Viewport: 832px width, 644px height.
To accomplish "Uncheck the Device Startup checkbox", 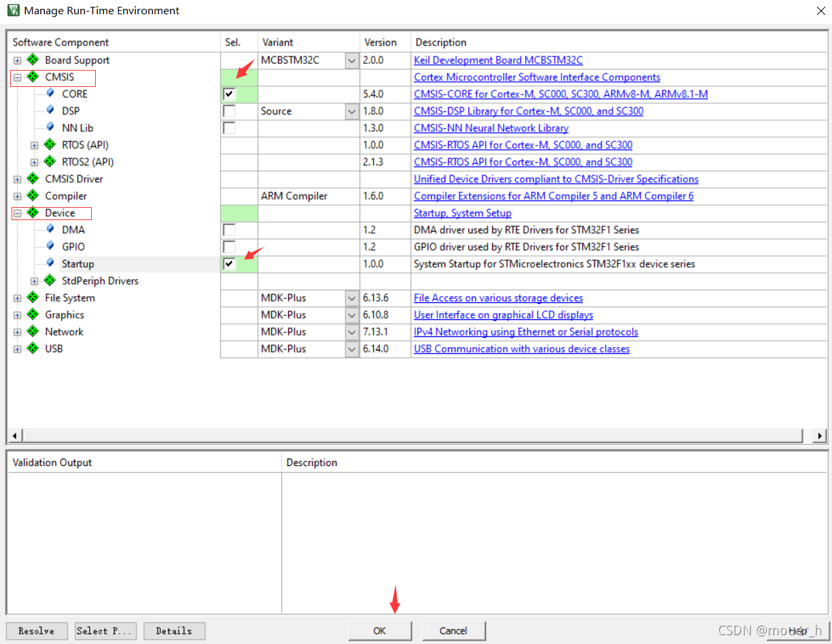I will (x=229, y=264).
